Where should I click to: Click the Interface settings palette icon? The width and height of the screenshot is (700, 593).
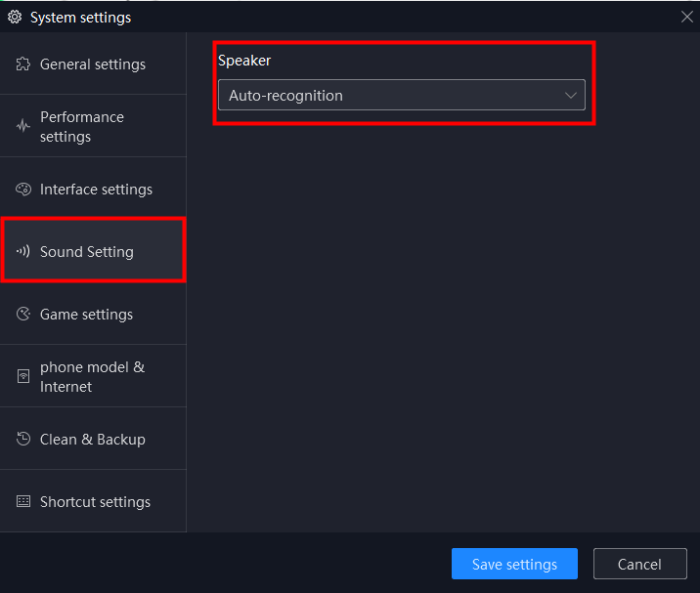pyautogui.click(x=23, y=190)
